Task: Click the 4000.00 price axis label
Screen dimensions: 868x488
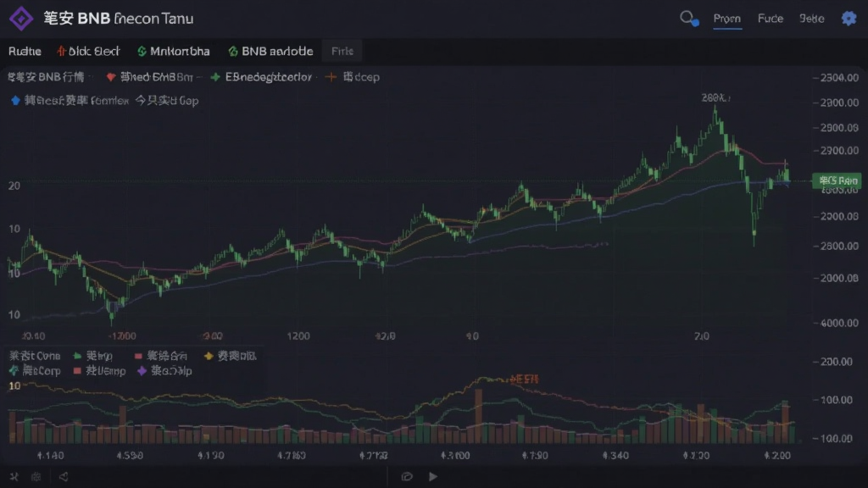Action: pyautogui.click(x=838, y=323)
